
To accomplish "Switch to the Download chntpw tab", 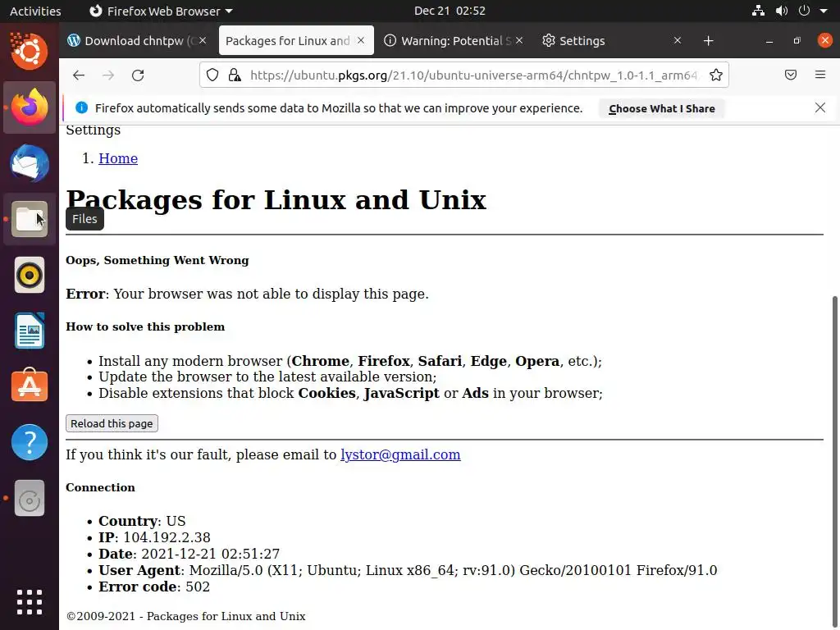I will (131, 41).
